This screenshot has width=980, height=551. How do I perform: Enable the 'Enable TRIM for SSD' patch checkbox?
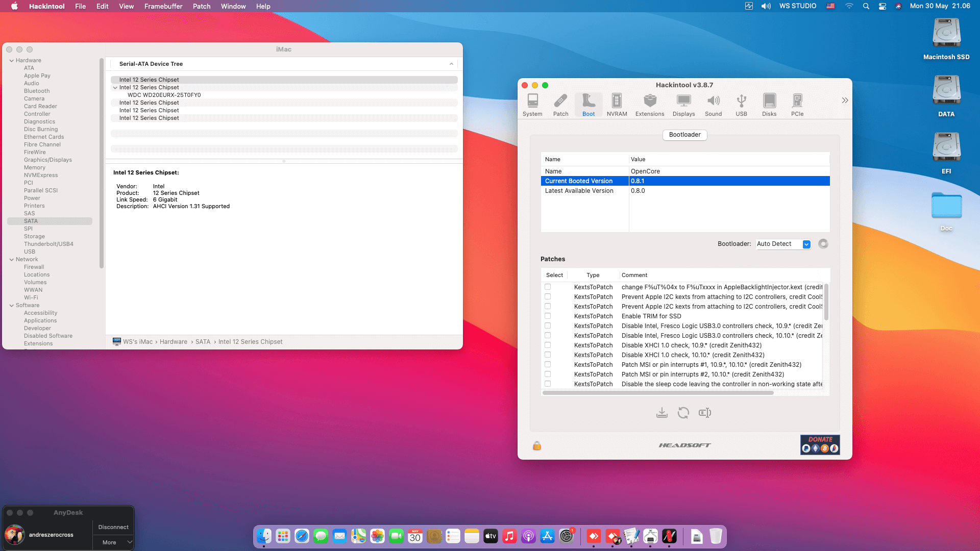coord(548,316)
